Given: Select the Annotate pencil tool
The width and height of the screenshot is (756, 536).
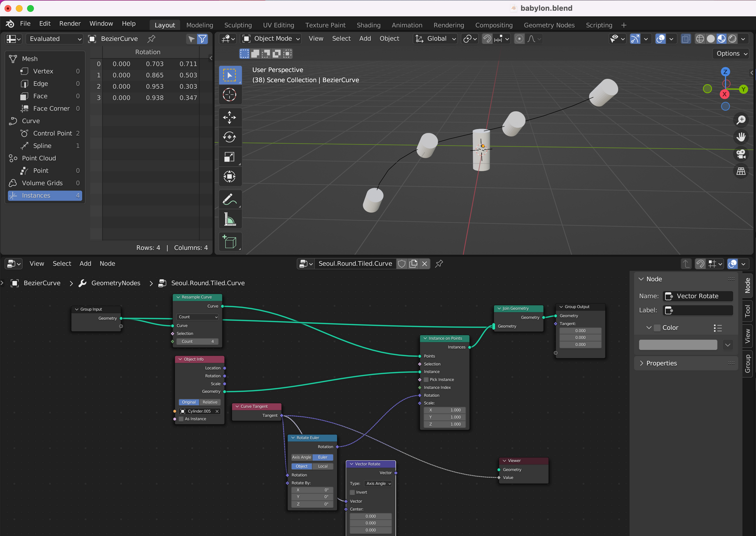Looking at the screenshot, I should (230, 199).
